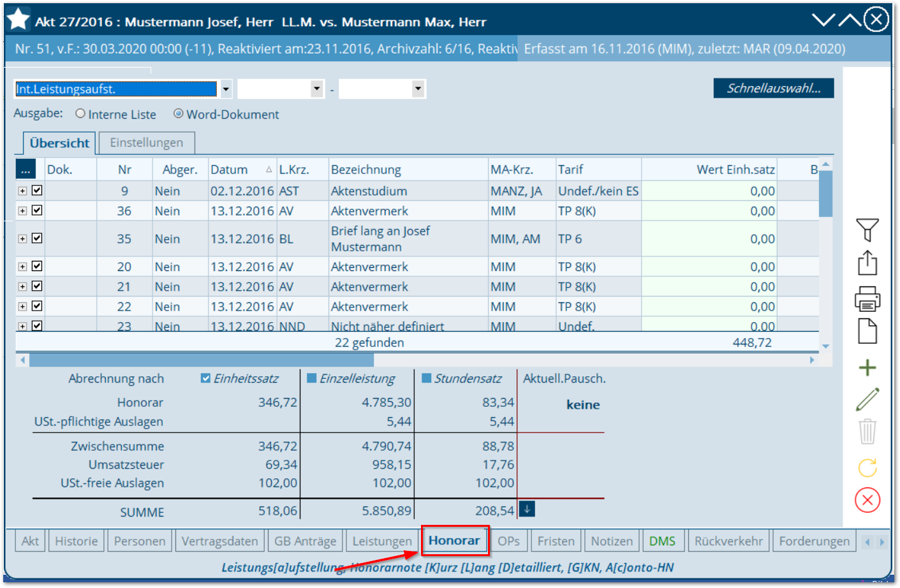Click the Schnellauswahl... button

point(773,88)
